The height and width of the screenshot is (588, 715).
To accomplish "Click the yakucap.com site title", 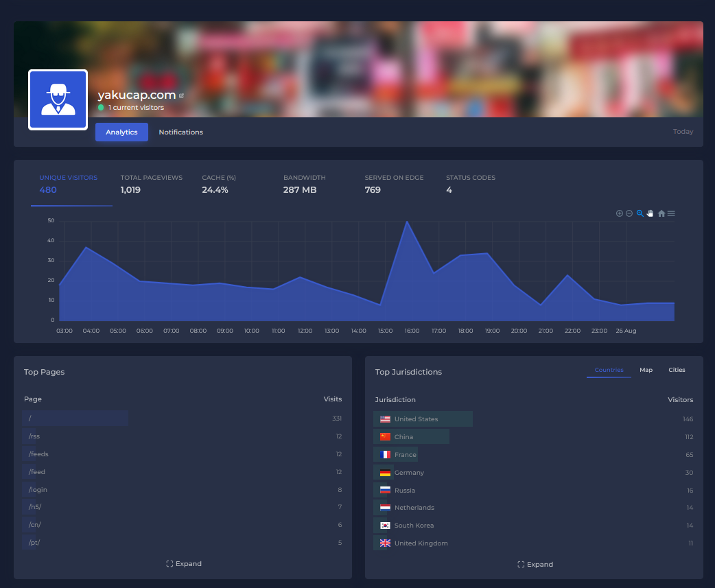I will (x=137, y=95).
